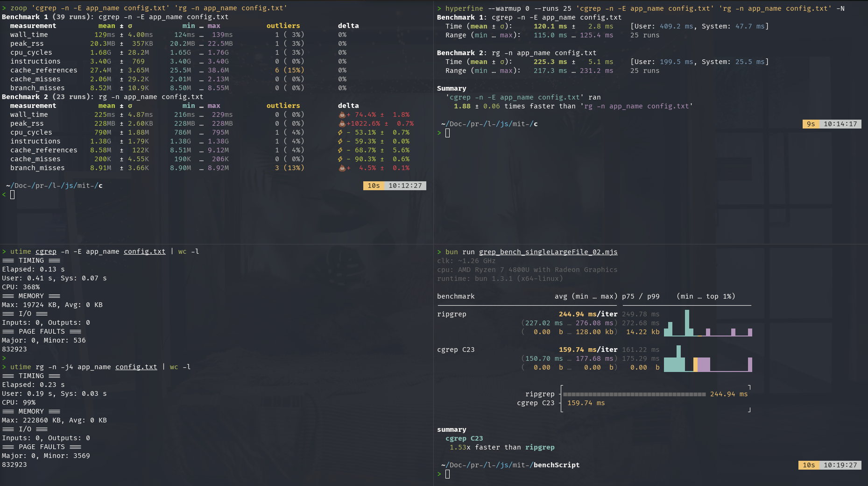Focus the cursor in the hyperfine pane prompt
868x486 pixels.
(447, 133)
